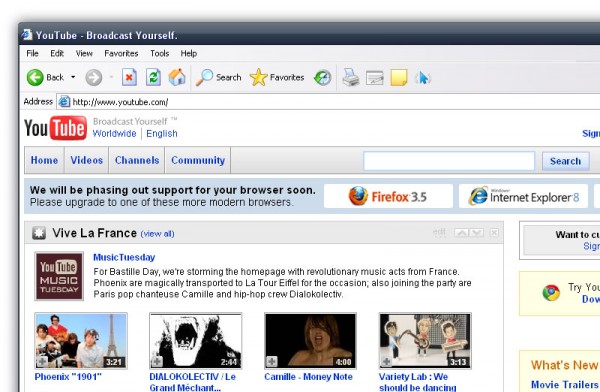Click the YouTube logo
The height and width of the screenshot is (392, 600).
pyautogui.click(x=55, y=128)
